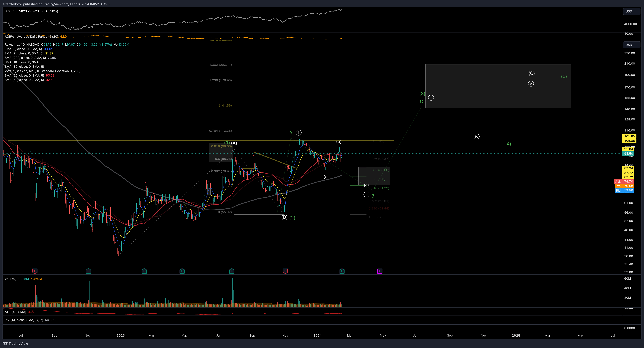Click the green (2) wave label
Image resolution: width=644 pixels, height=348 pixels.
[x=292, y=218]
